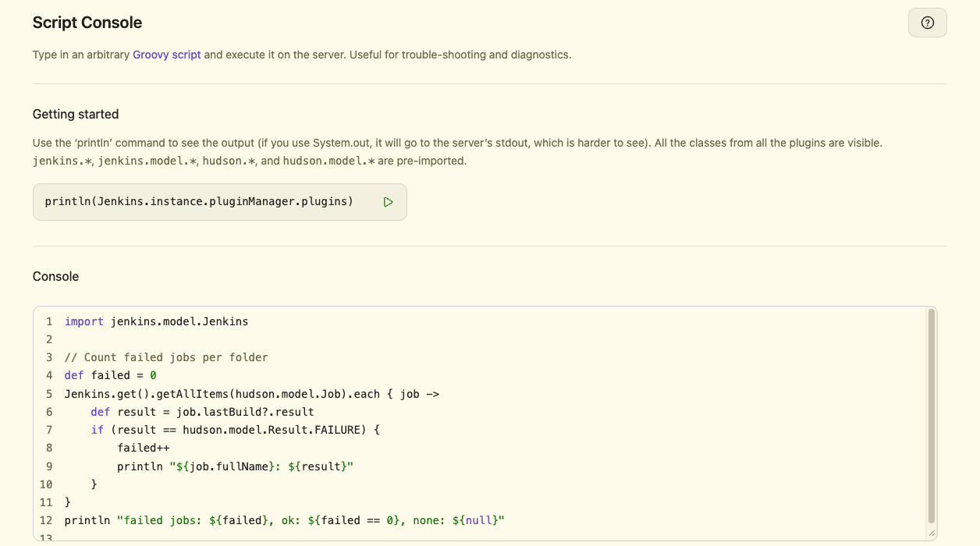This screenshot has height=546, width=980.
Task: Click 'def result = job.lastBuild?.result' line
Action: tap(202, 412)
